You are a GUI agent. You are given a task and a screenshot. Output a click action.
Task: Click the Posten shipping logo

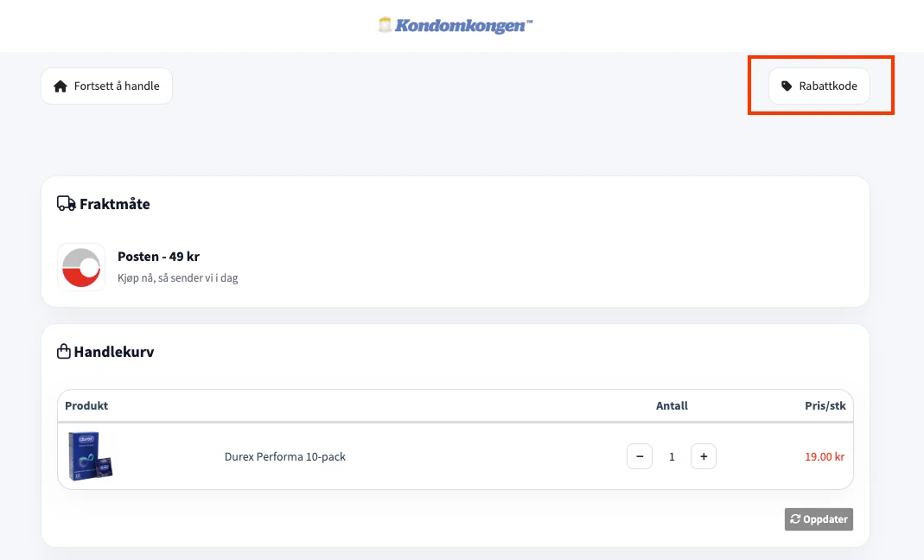tap(81, 267)
